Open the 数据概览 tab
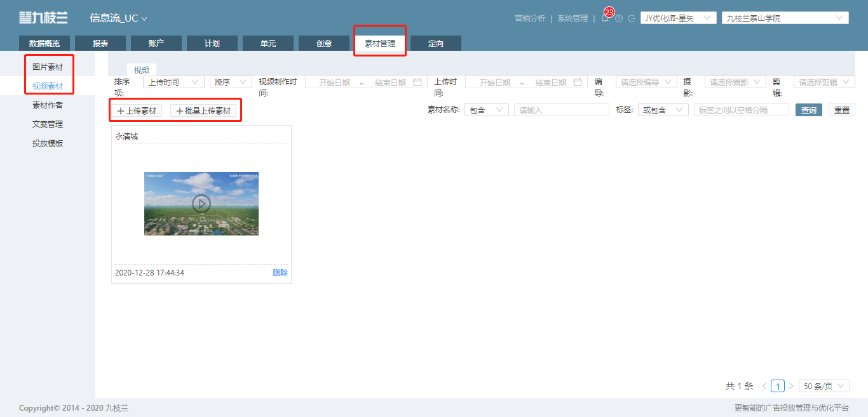Viewport: 868px width, 417px height. (x=44, y=43)
